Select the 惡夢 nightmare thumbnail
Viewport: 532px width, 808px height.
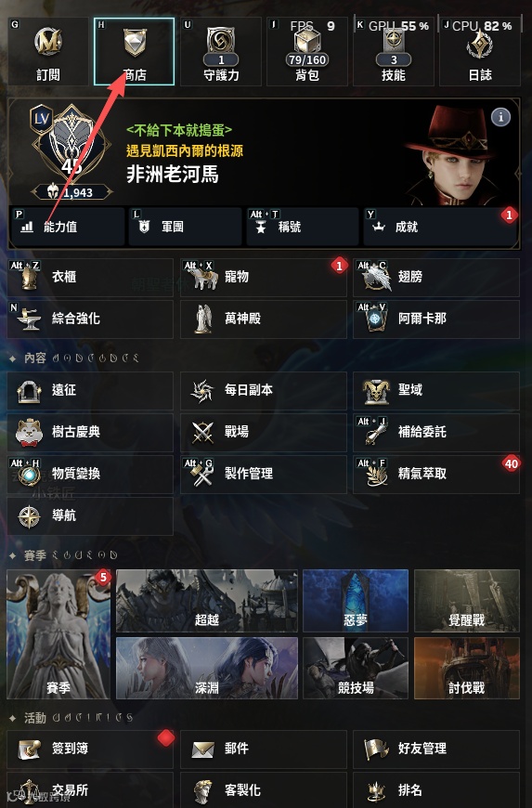(x=356, y=601)
